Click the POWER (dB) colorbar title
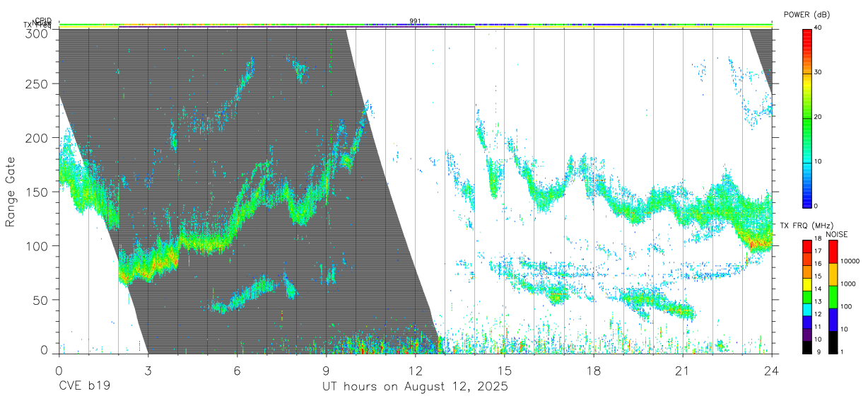Screen dimensions: 868x401 point(807,15)
